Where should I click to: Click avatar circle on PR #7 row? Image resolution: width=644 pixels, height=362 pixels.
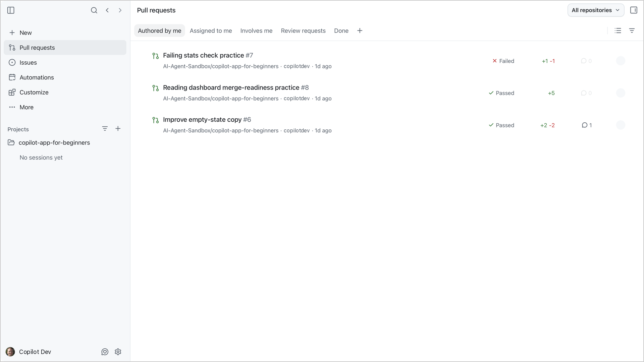point(621,61)
